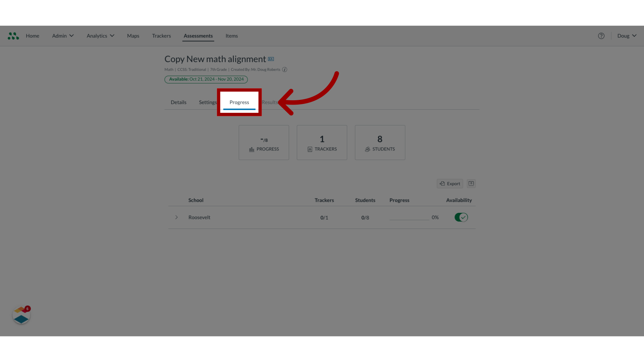The height and width of the screenshot is (362, 644).
Task: Click the Progress tab
Action: tap(239, 102)
